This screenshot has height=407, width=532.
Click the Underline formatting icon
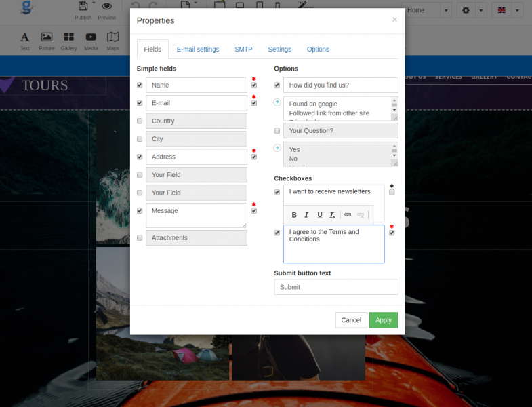click(320, 215)
